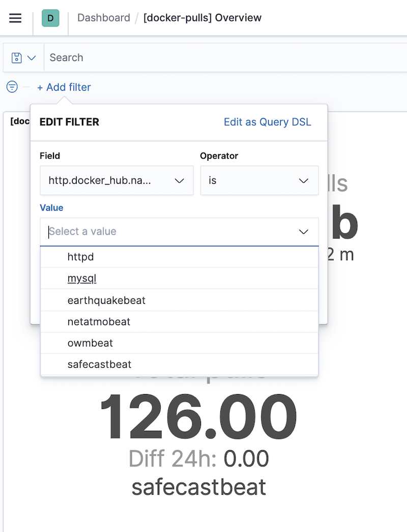Viewport: 407px width, 532px height.
Task: Choose httpd from the value list
Action: (179, 257)
